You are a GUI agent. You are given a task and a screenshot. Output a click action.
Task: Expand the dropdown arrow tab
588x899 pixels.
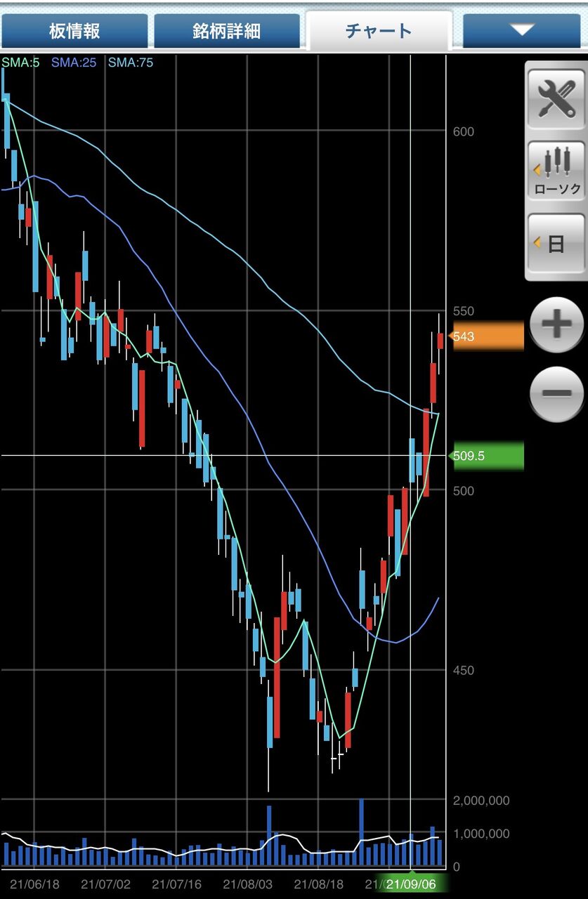pyautogui.click(x=521, y=31)
